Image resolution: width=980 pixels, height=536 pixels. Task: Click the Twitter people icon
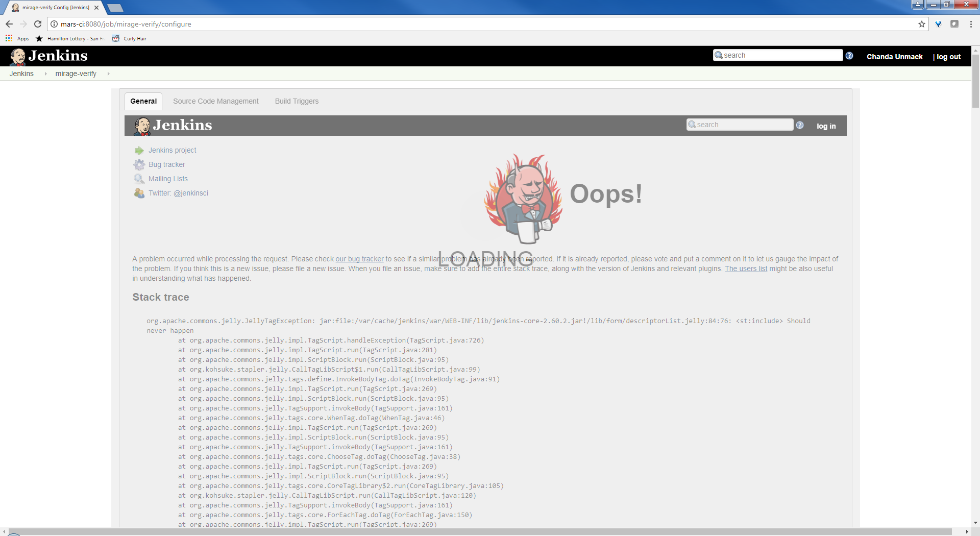click(x=139, y=193)
